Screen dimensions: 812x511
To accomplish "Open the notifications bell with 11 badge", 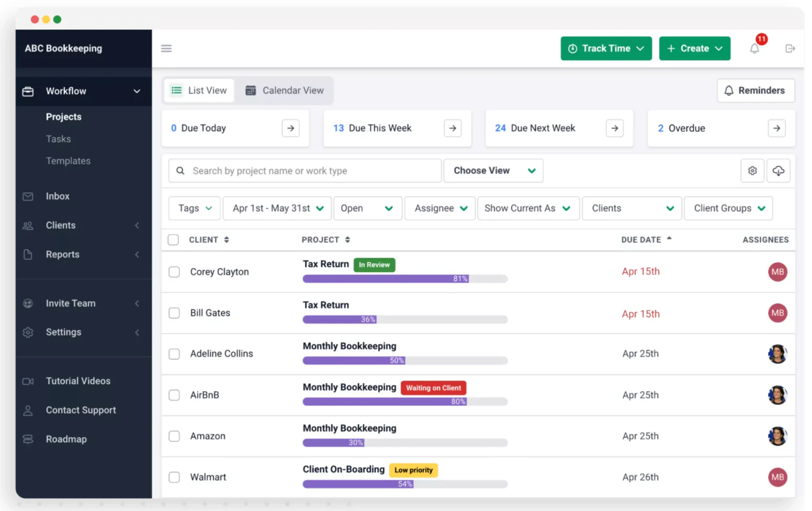I will point(754,49).
